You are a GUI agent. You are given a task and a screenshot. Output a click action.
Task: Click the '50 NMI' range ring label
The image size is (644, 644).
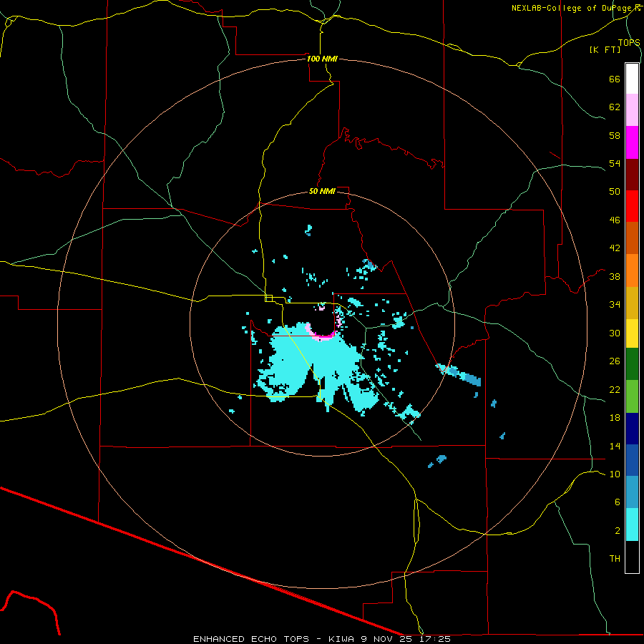322,191
